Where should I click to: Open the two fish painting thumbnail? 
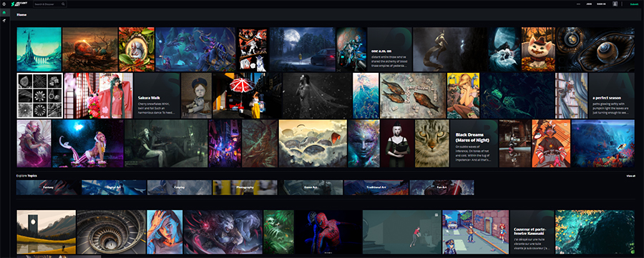pos(413,96)
